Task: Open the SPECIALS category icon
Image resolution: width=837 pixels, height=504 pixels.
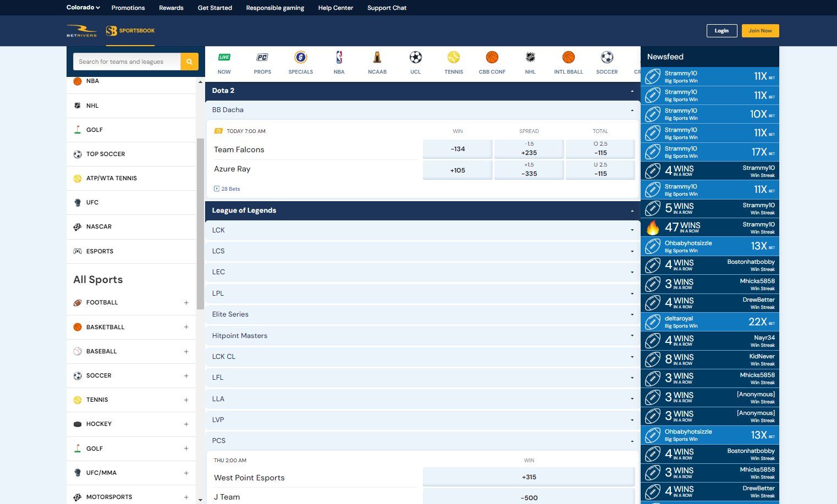Action: [301, 57]
